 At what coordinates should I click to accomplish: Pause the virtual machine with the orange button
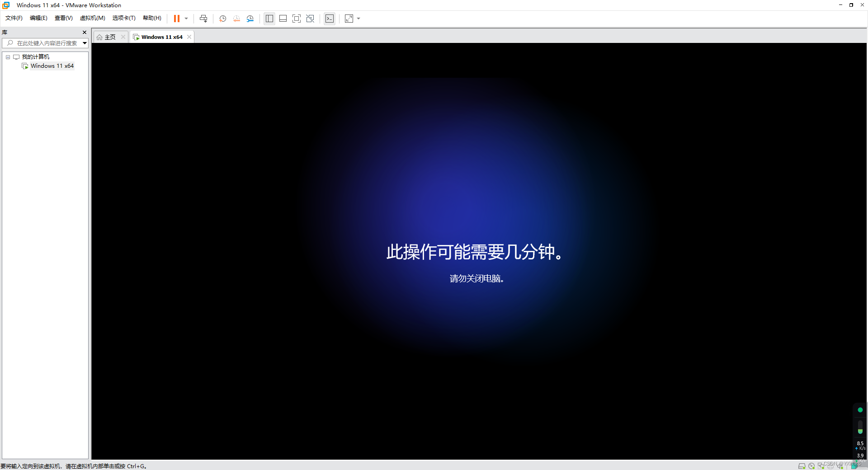pos(177,19)
